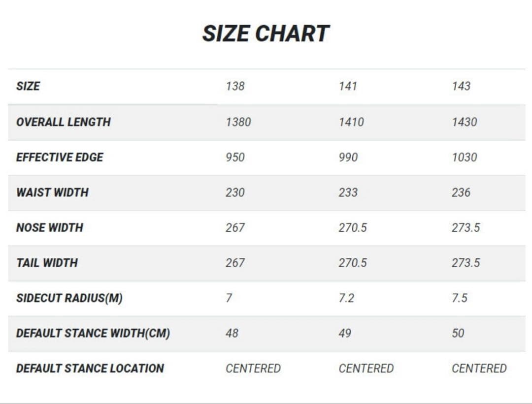The image size is (532, 404).
Task: Select the SIZE row label
Action: tap(28, 86)
